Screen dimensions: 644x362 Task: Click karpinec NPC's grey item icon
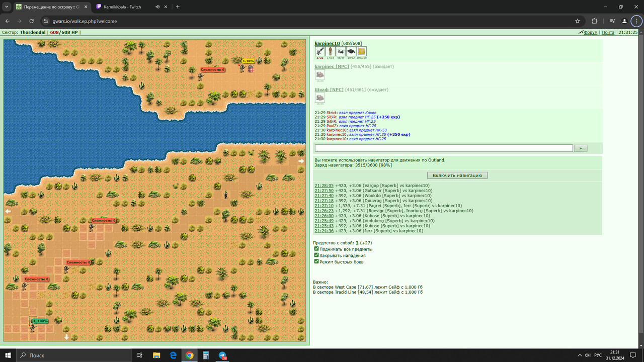(320, 74)
